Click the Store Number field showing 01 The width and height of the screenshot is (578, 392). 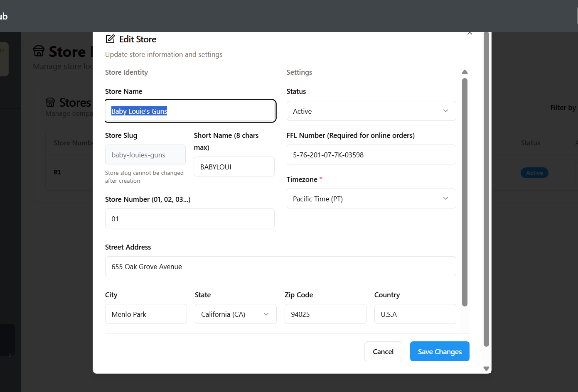tap(189, 218)
